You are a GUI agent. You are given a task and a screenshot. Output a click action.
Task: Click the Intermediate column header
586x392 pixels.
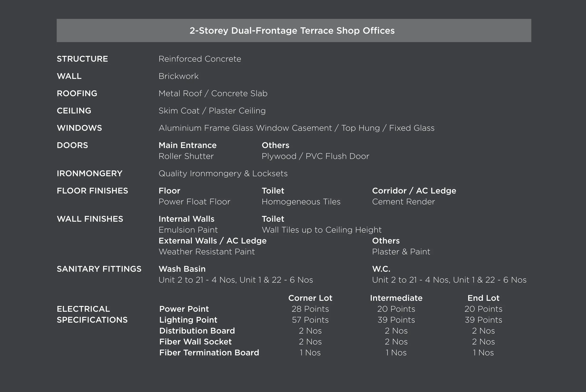tap(396, 298)
